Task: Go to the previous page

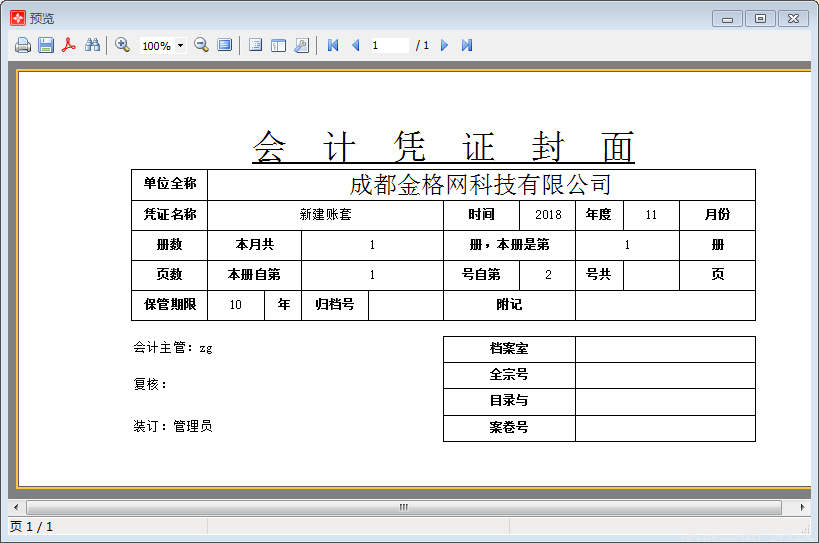Action: [x=355, y=45]
